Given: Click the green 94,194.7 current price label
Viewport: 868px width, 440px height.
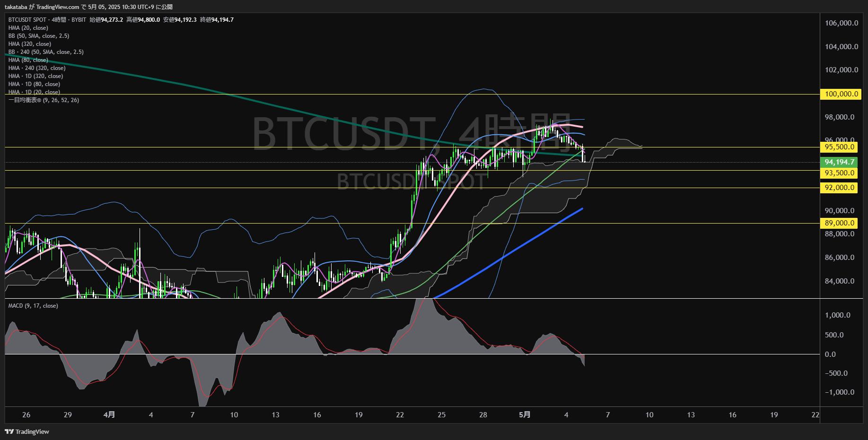Looking at the screenshot, I should pos(839,162).
